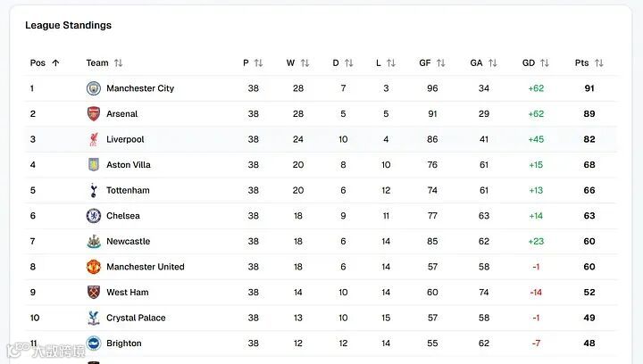Click the Arsenal club crest
The width and height of the screenshot is (643, 364).
[x=94, y=114]
